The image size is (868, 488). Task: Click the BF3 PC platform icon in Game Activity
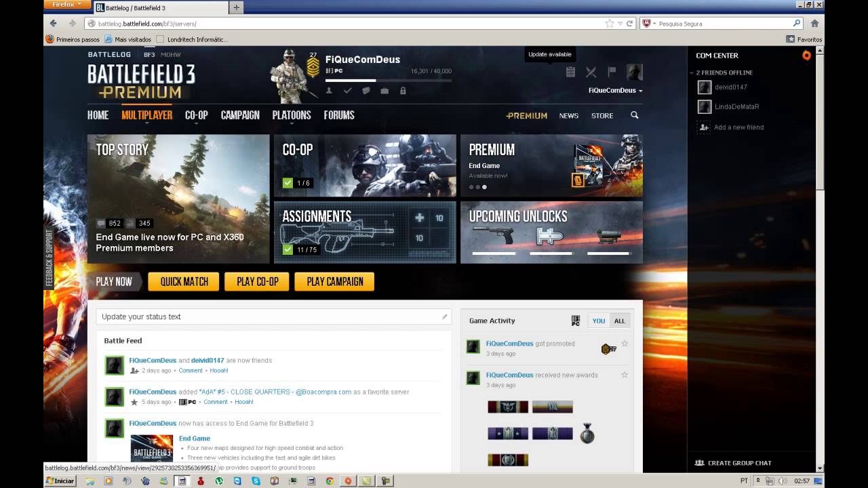click(x=576, y=321)
